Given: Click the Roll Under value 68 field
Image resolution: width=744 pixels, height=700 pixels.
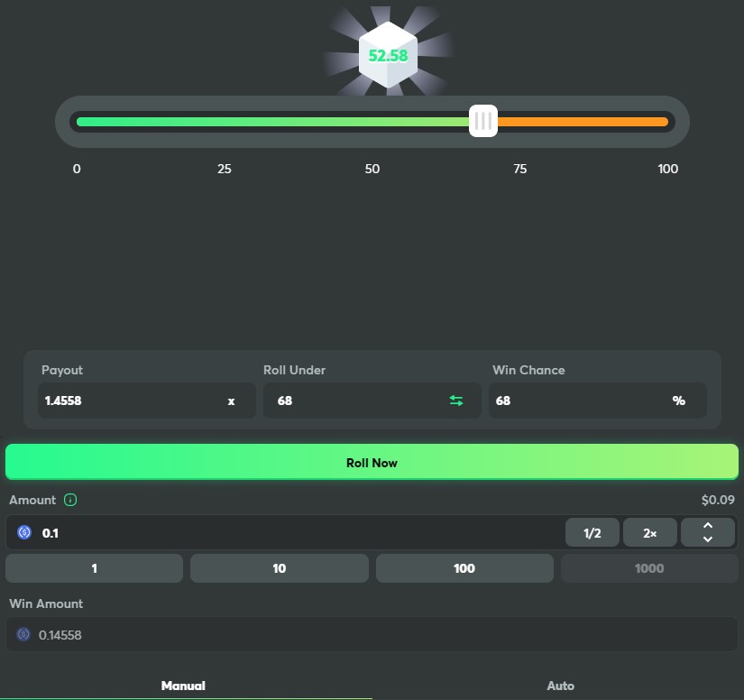Looking at the screenshot, I should point(372,401).
